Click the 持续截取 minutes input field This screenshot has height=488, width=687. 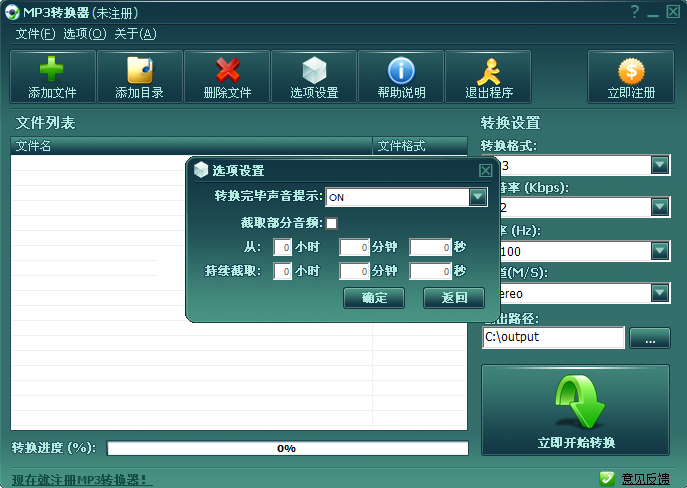(x=354, y=271)
